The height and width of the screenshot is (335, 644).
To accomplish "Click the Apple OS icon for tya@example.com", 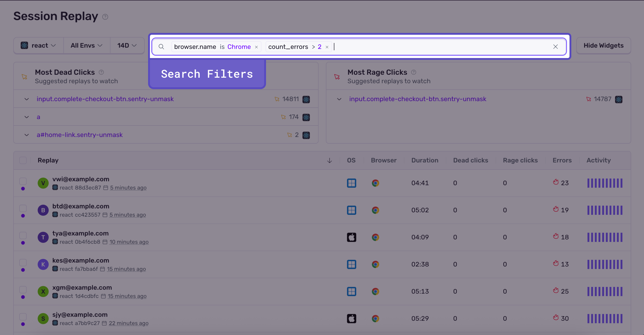I will pyautogui.click(x=351, y=237).
